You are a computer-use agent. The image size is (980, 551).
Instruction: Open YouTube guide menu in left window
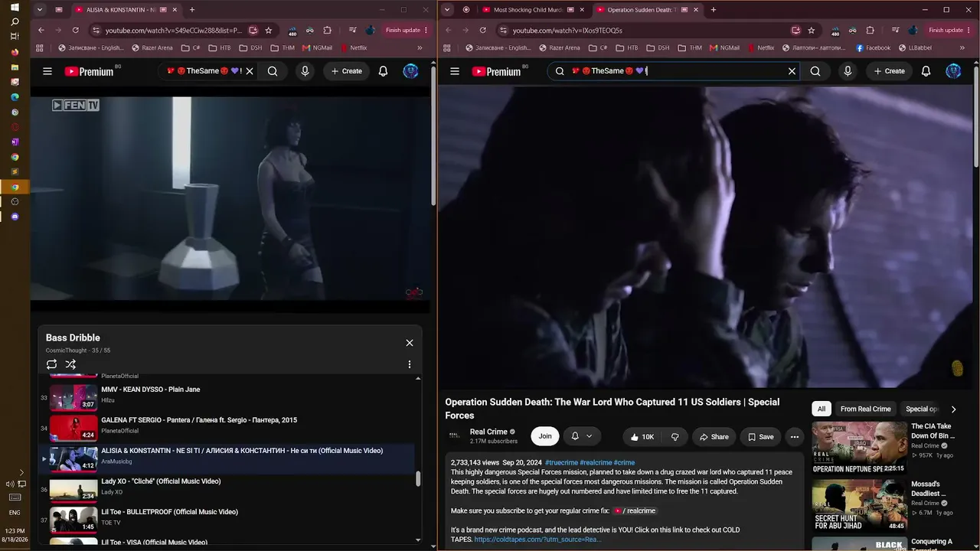[47, 71]
